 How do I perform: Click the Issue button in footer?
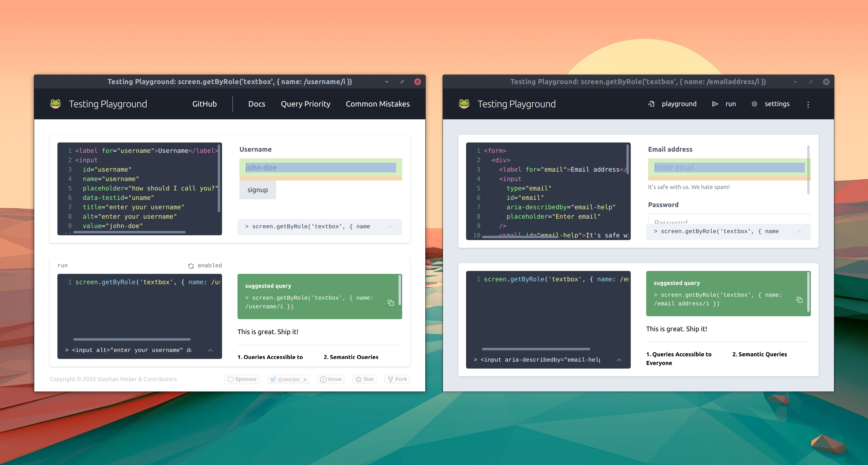point(331,379)
